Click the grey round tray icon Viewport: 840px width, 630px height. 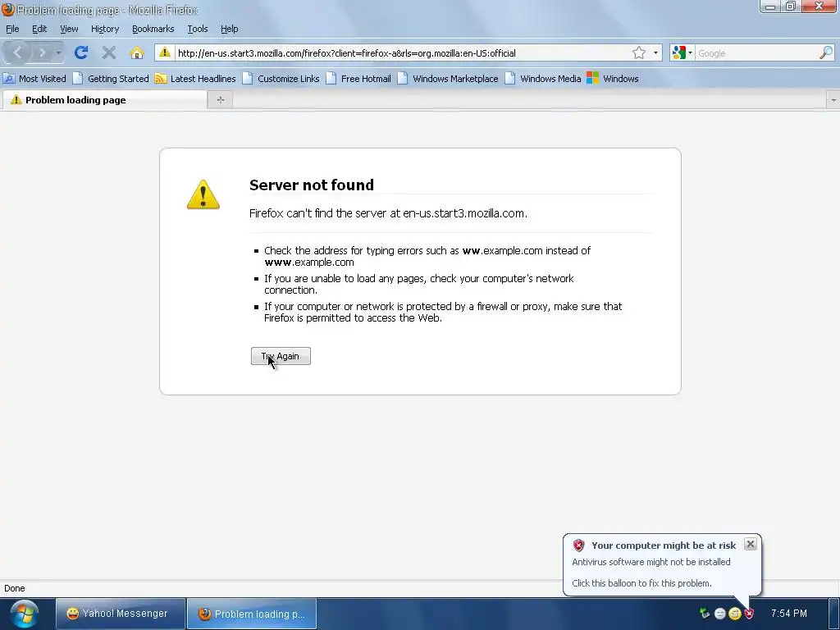tap(720, 614)
